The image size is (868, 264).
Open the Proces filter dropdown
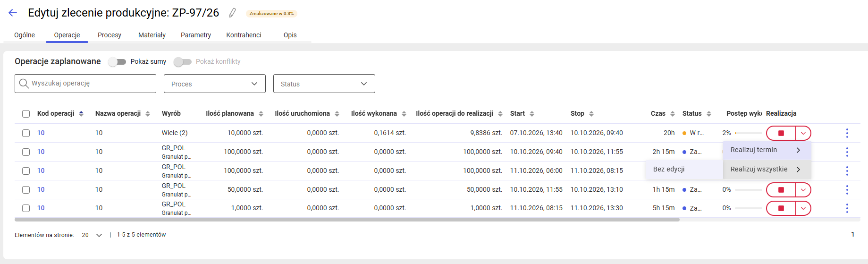[x=215, y=84]
